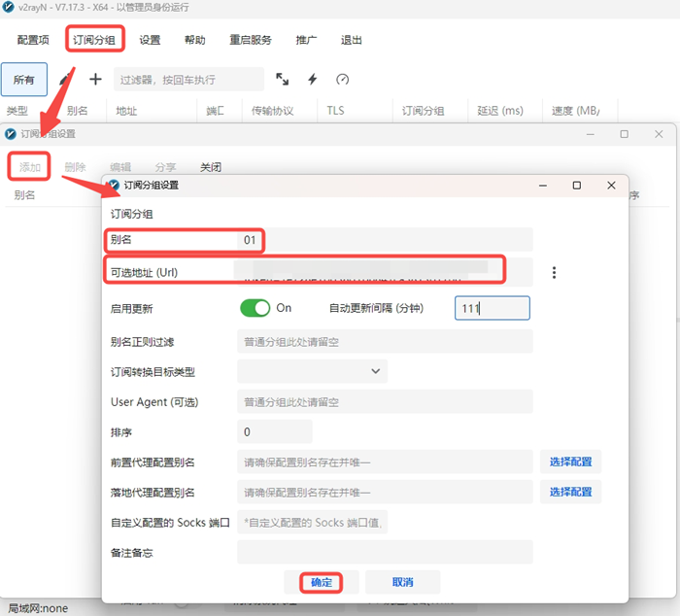Click the 落地代理配置别名 input field
Screen dimensions: 680x616
[385, 492]
